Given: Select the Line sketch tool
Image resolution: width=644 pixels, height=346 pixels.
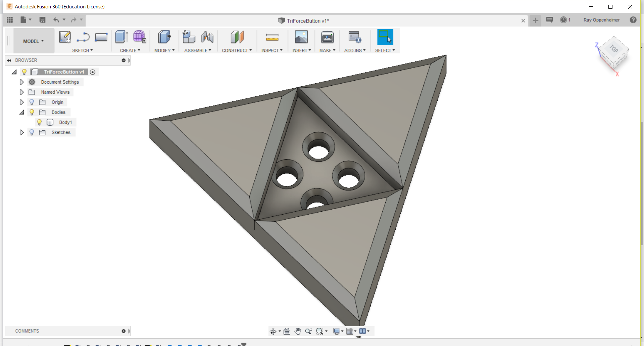Looking at the screenshot, I should coord(83,37).
